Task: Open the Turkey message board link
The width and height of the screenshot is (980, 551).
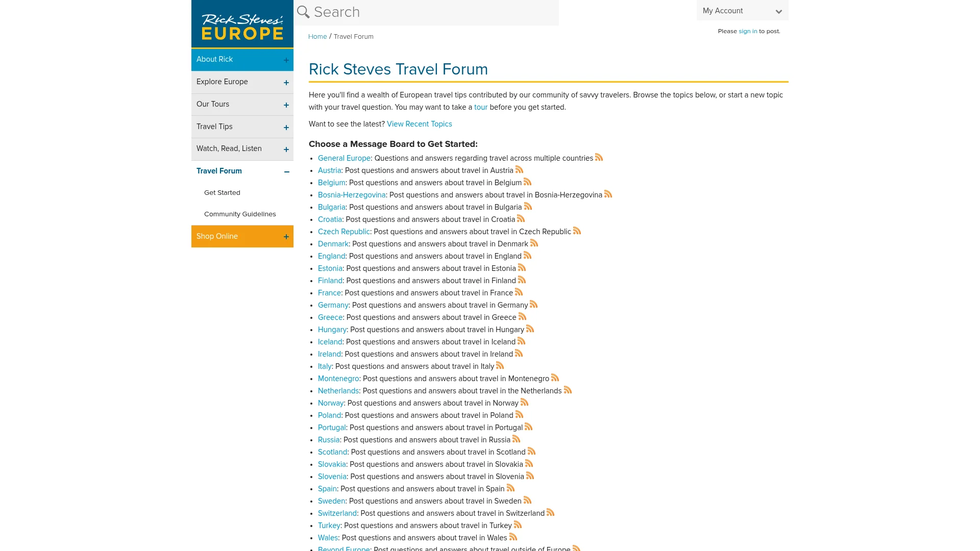Action: [329, 525]
